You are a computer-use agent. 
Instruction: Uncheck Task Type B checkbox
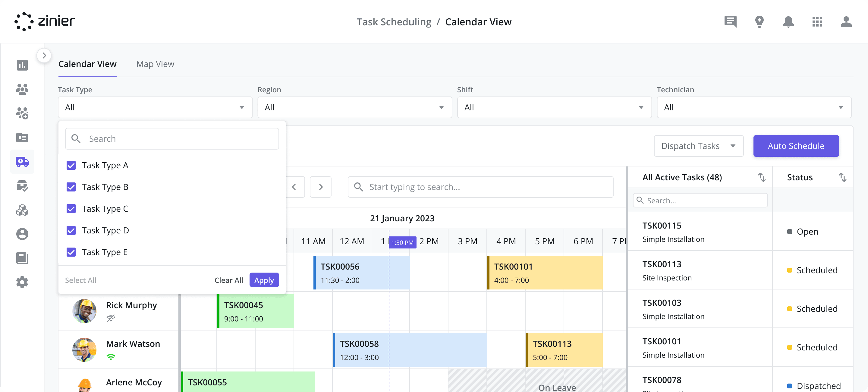pyautogui.click(x=71, y=187)
